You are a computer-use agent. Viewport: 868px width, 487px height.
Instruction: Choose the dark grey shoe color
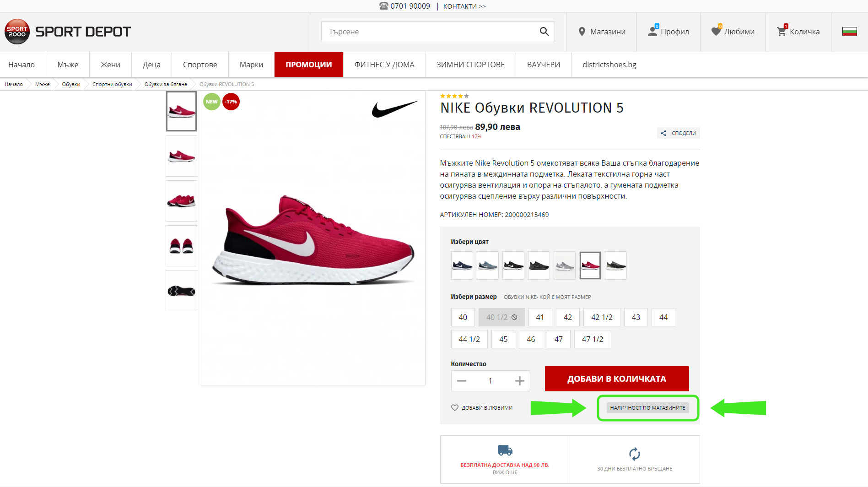(x=616, y=265)
